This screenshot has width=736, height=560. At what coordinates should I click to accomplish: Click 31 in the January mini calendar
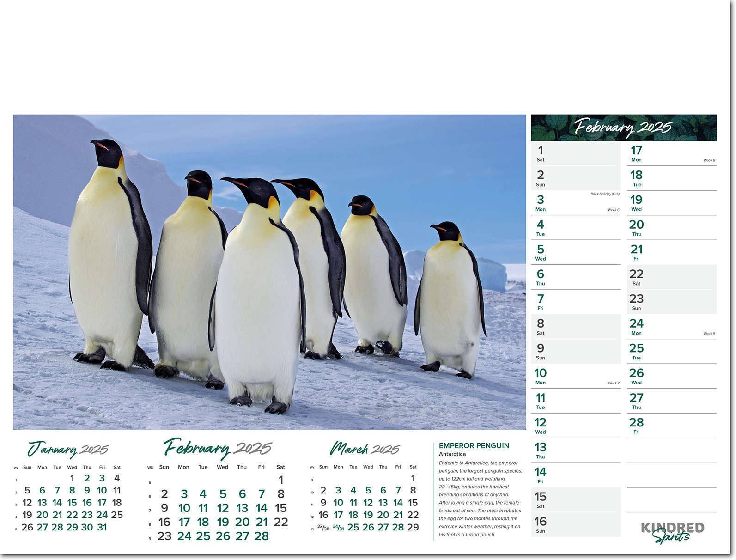click(x=102, y=527)
